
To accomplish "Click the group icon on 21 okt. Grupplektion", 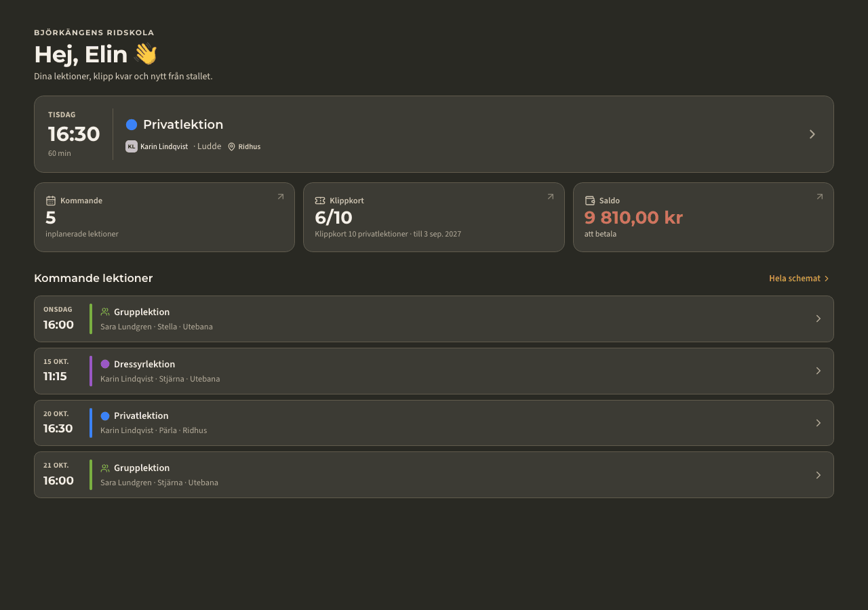I will pos(105,468).
